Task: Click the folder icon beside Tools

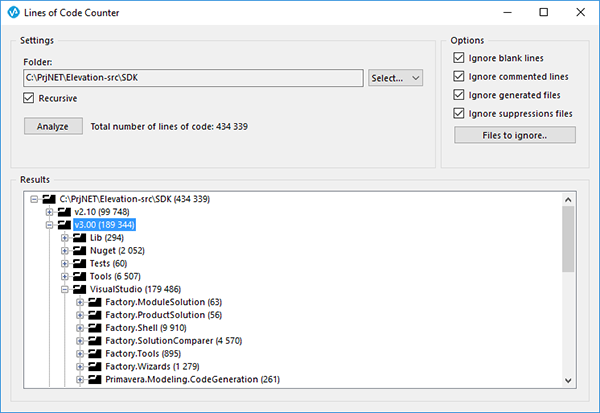Action: 79,276
